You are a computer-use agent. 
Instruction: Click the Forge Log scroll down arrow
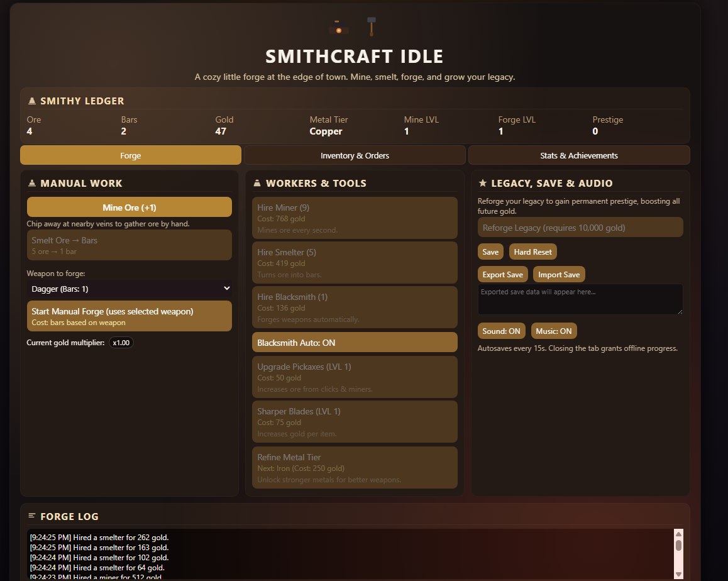click(x=679, y=575)
